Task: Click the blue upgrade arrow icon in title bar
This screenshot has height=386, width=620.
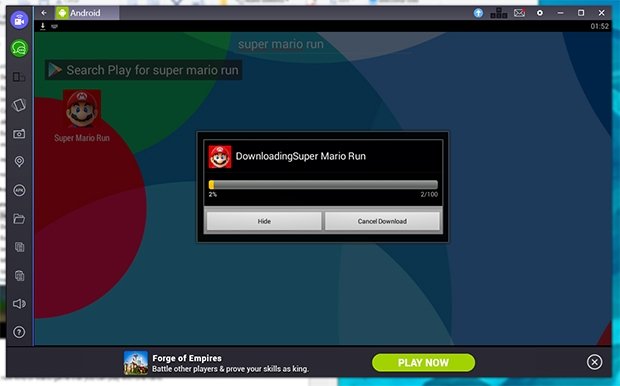Action: pos(478,13)
